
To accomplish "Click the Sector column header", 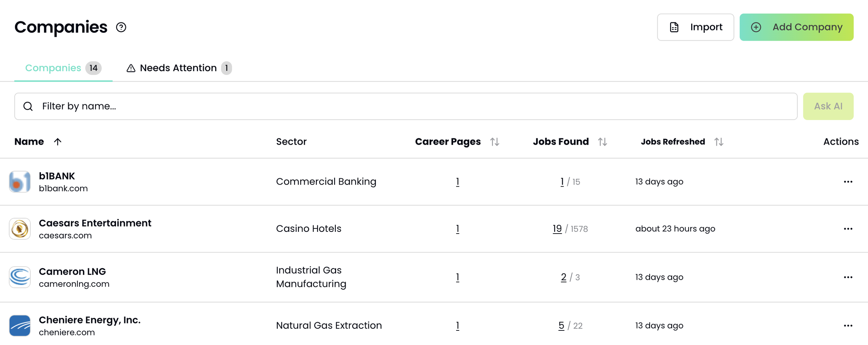I will [291, 142].
